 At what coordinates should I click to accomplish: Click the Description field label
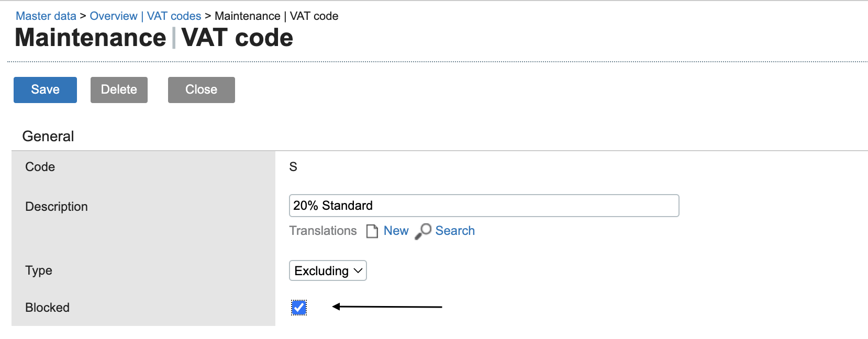click(x=57, y=207)
